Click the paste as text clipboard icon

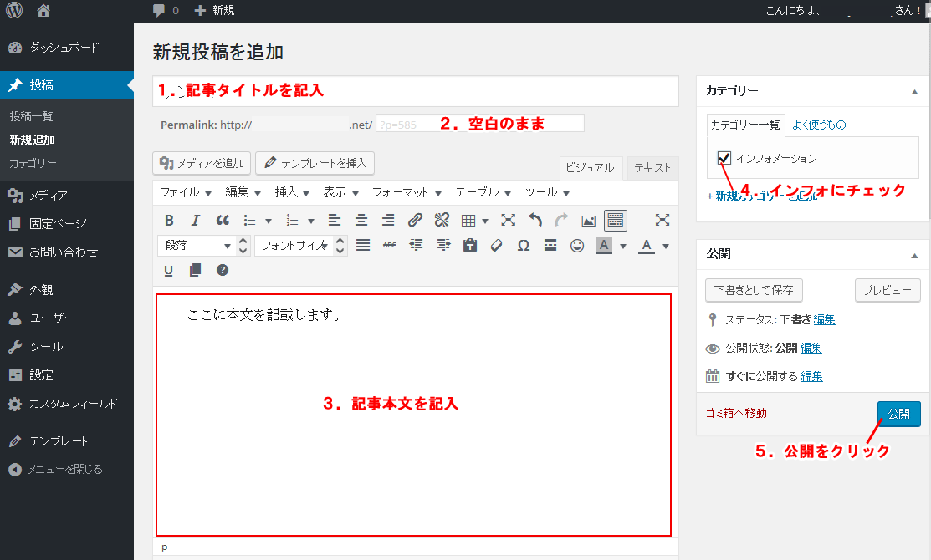pos(470,246)
